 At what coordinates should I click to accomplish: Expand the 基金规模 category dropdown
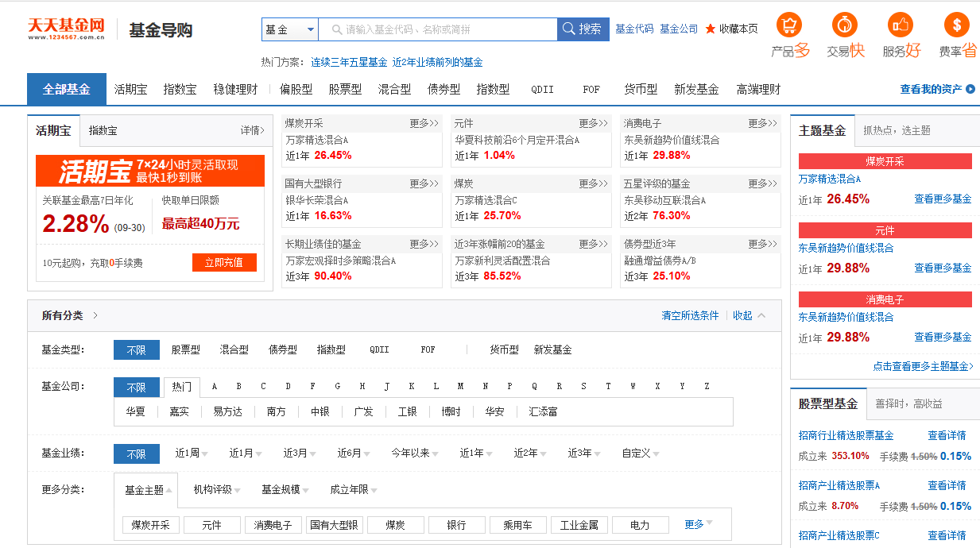click(x=285, y=490)
